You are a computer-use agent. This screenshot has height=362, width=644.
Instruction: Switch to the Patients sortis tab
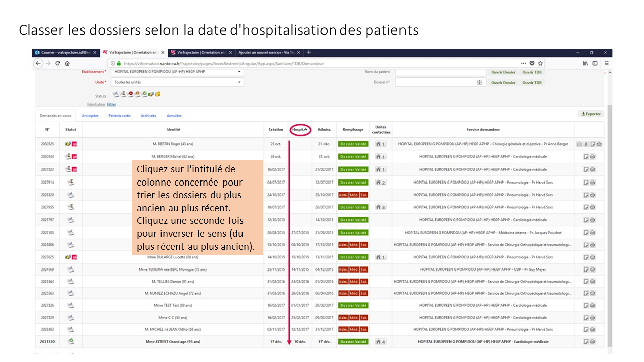[x=119, y=116]
